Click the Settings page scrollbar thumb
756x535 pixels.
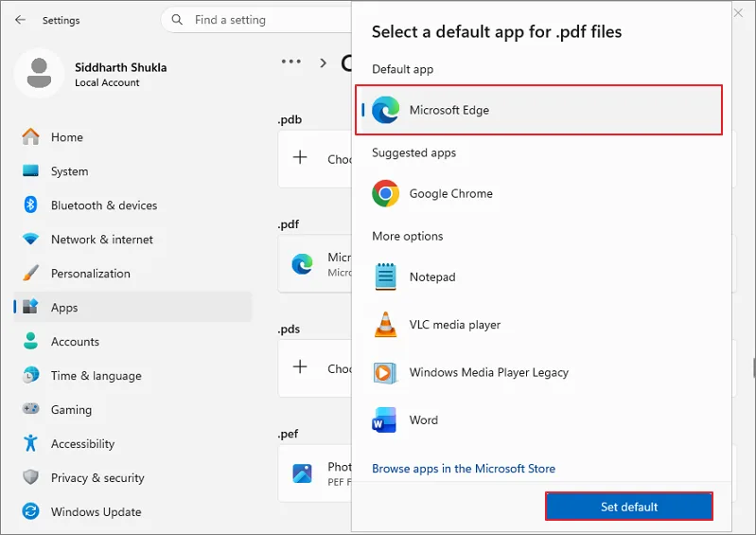tap(754, 368)
